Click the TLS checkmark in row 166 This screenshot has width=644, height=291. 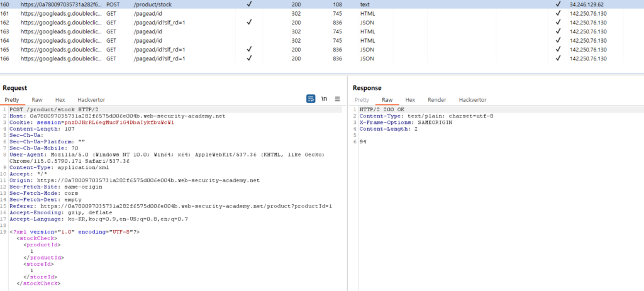pyautogui.click(x=558, y=58)
